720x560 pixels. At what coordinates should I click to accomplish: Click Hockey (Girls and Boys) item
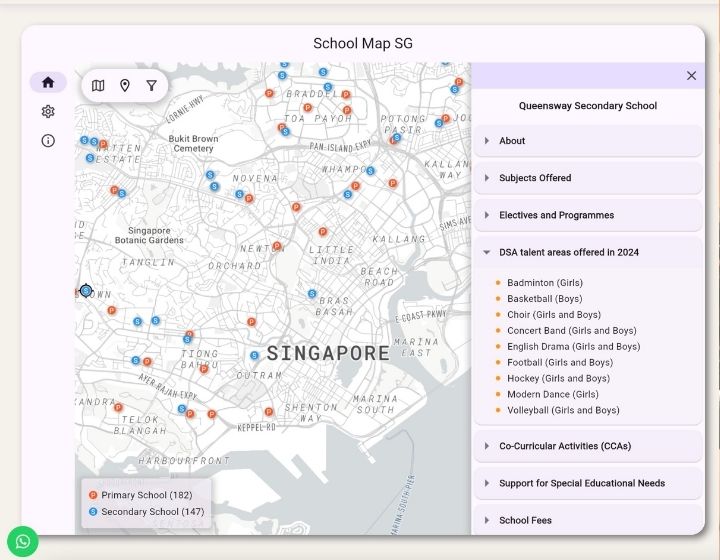coord(558,379)
